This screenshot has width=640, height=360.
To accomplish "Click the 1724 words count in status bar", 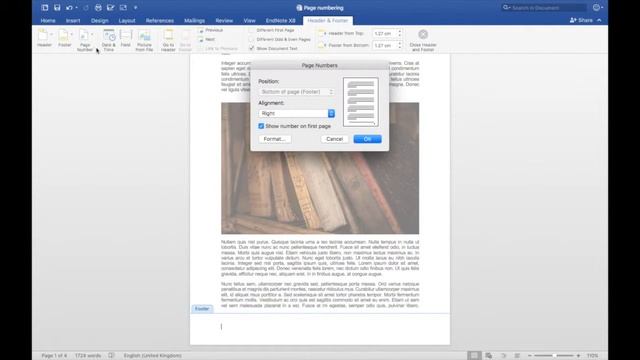I will click(88, 356).
